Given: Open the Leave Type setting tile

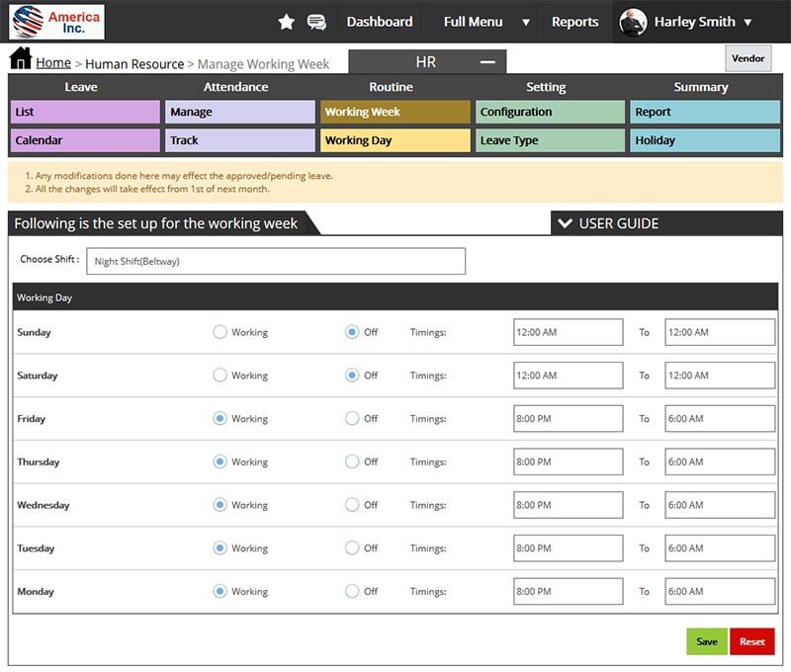Looking at the screenshot, I should point(550,140).
